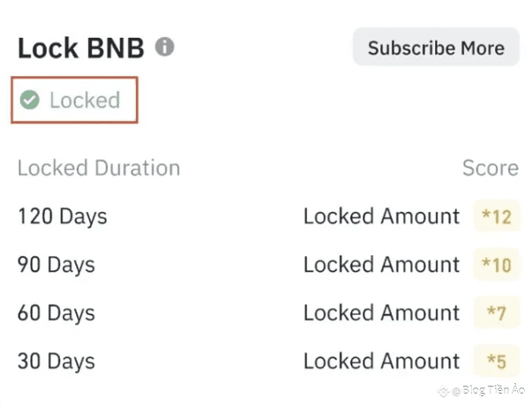Click Locked Amount in the 120 Days row
The image size is (532, 406).
[x=381, y=216]
